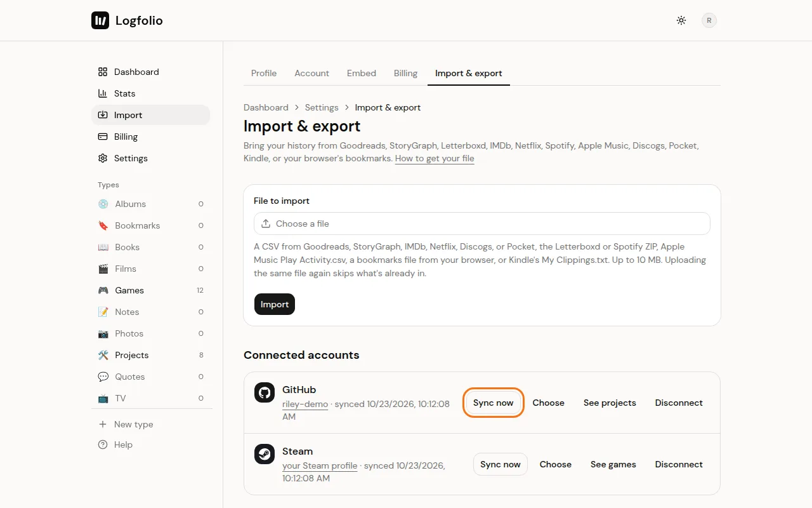
Task: Open the Help label in sidebar
Action: (x=123, y=444)
